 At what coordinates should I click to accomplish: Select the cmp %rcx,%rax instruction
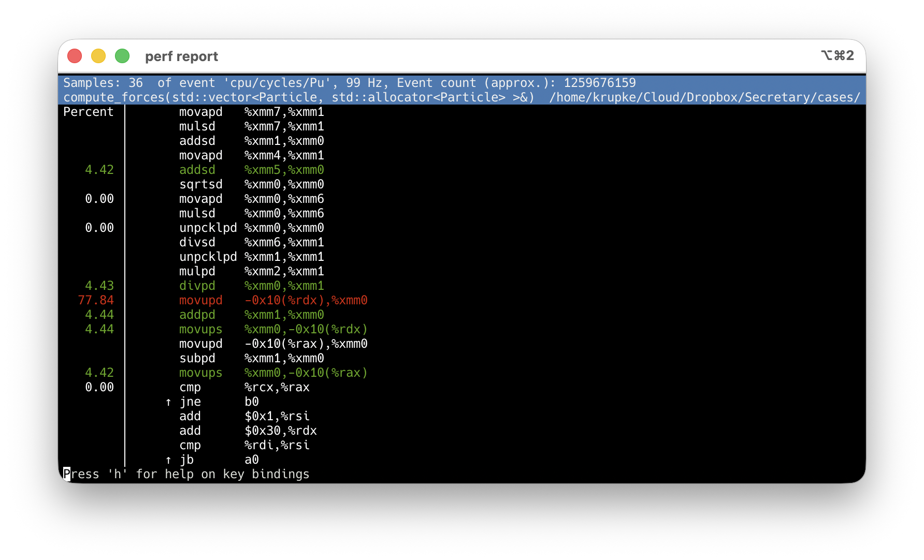[244, 387]
